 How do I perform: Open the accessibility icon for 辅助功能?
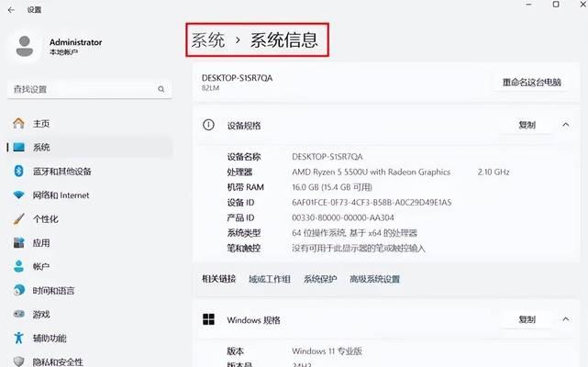point(18,338)
